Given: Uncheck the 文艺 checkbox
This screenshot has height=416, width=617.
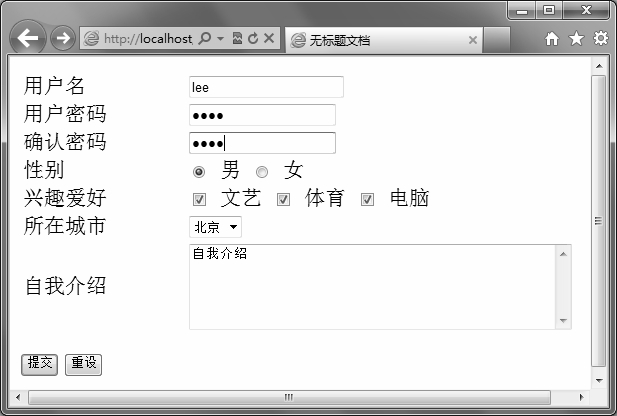Looking at the screenshot, I should (x=200, y=200).
